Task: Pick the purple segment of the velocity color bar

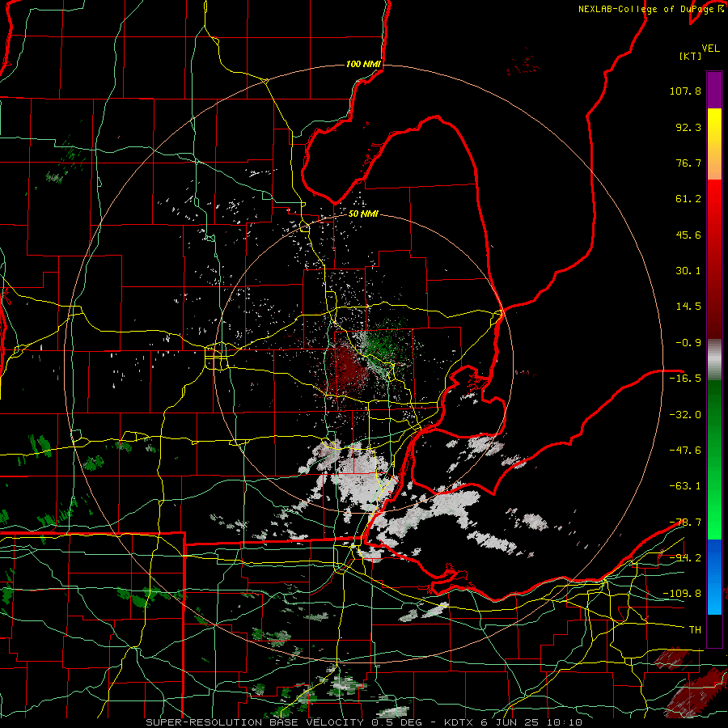Action: click(714, 91)
